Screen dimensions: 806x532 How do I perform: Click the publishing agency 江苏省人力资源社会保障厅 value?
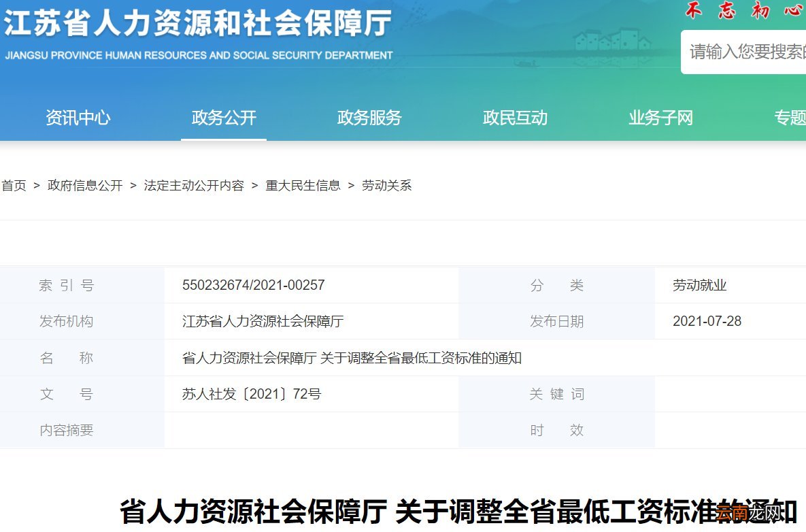pos(263,321)
